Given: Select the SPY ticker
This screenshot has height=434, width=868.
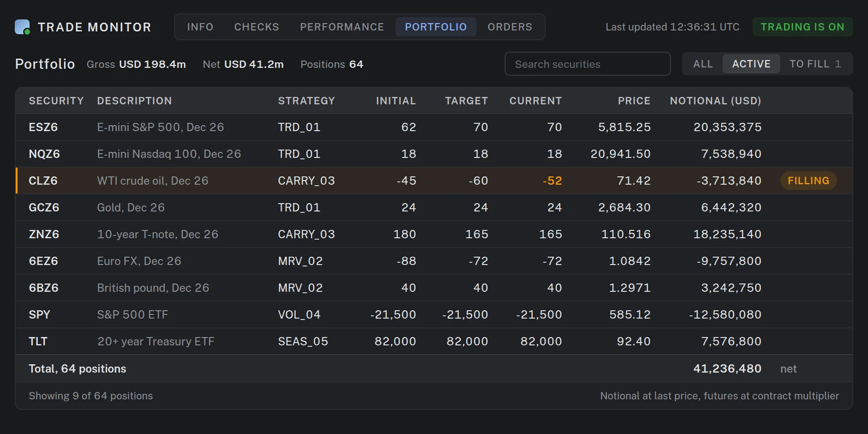Looking at the screenshot, I should 39,314.
